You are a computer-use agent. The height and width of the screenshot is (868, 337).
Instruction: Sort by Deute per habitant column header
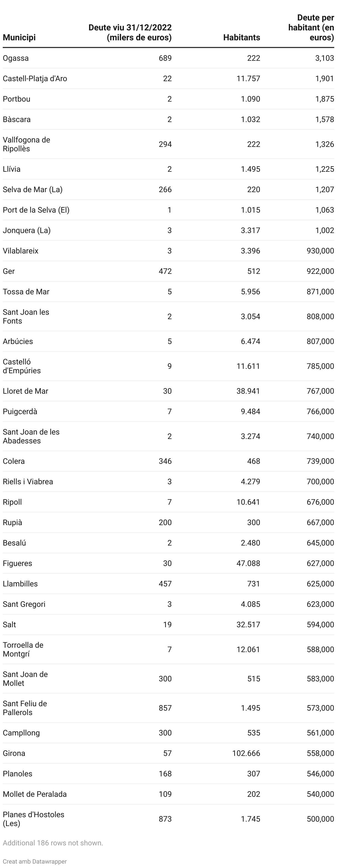pos(311,28)
